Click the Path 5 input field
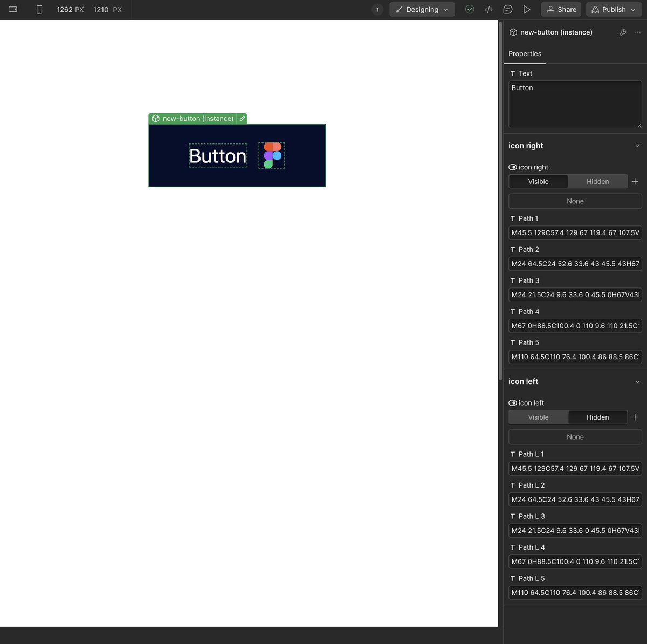This screenshot has width=647, height=644. coord(575,357)
